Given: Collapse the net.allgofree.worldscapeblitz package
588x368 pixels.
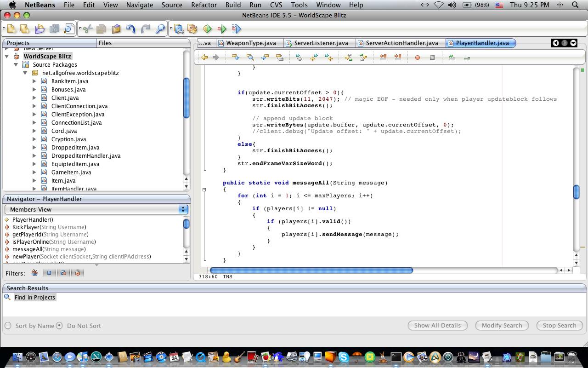Looking at the screenshot, I should click(x=25, y=73).
